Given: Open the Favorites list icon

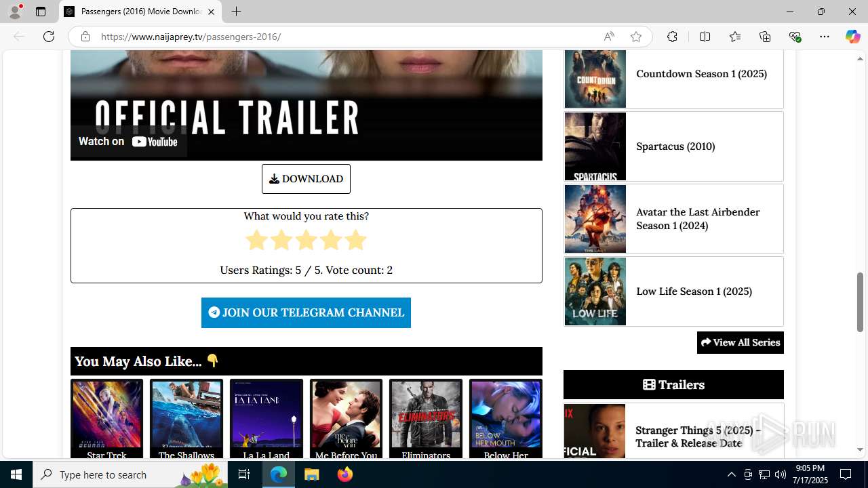Looking at the screenshot, I should click(735, 37).
